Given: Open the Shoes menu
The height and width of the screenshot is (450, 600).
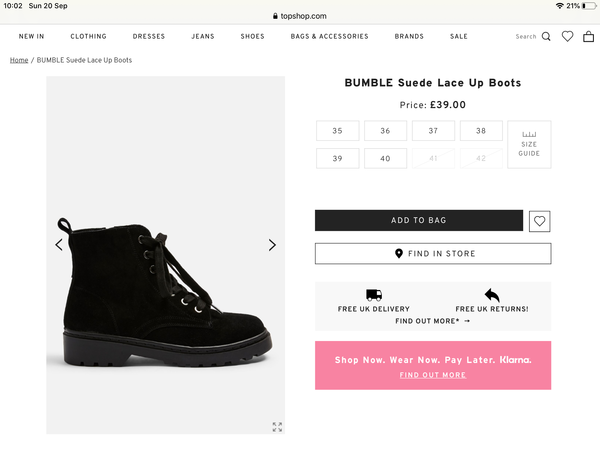Looking at the screenshot, I should (253, 36).
